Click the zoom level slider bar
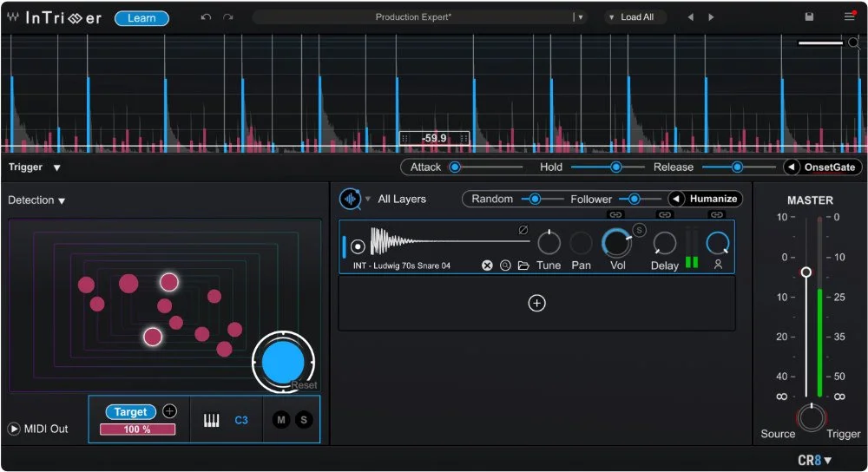This screenshot has width=868, height=472. coord(820,43)
